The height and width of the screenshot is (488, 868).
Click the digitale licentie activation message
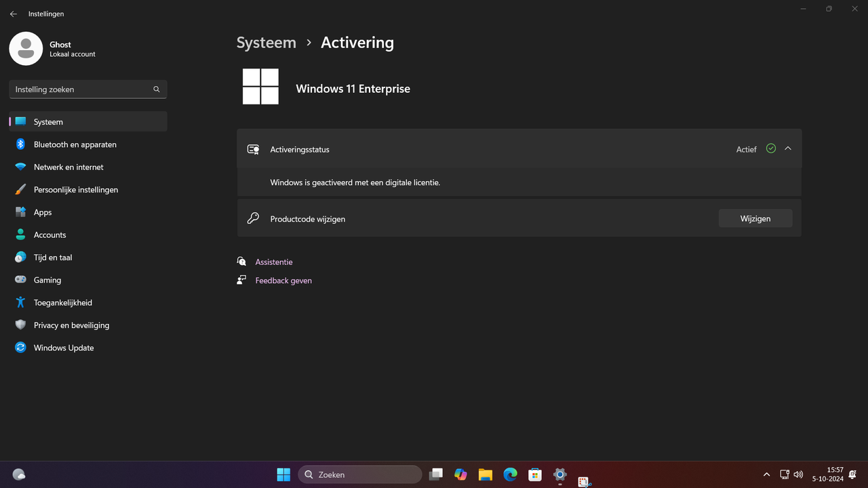(355, 182)
